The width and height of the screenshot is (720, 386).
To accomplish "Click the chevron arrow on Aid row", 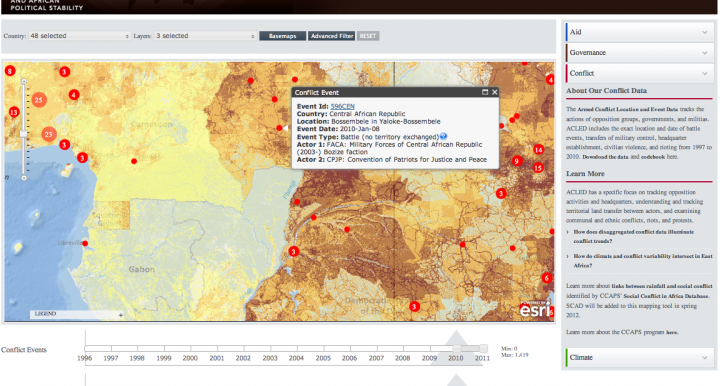I will [704, 32].
